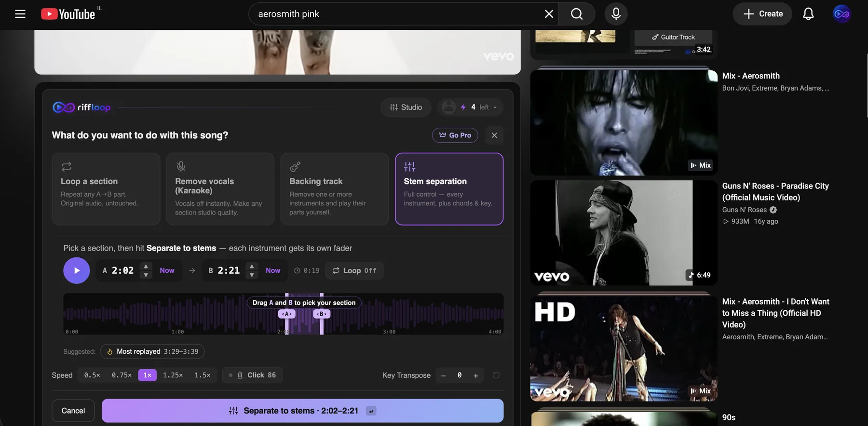
Task: Set speed to 0.5×
Action: [x=92, y=375]
